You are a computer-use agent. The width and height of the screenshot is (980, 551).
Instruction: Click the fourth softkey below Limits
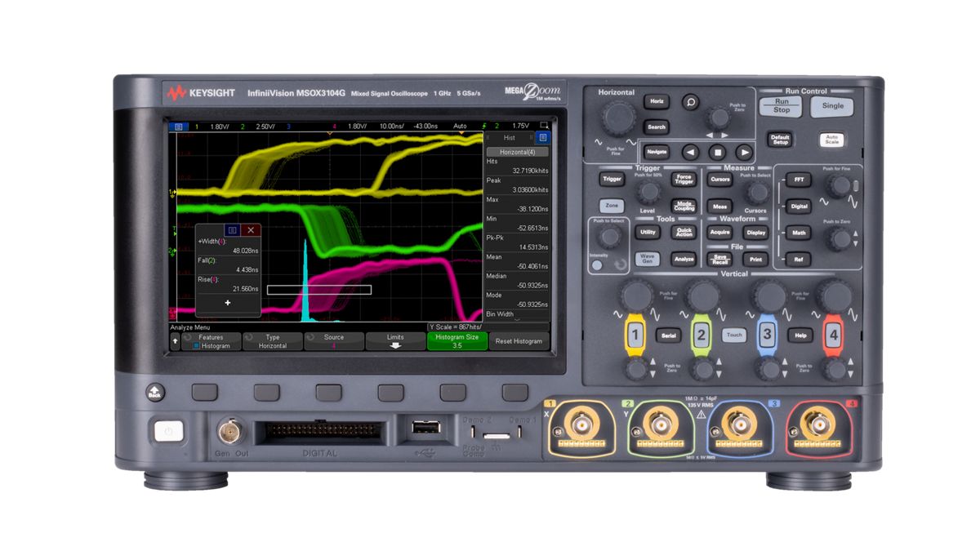390,393
